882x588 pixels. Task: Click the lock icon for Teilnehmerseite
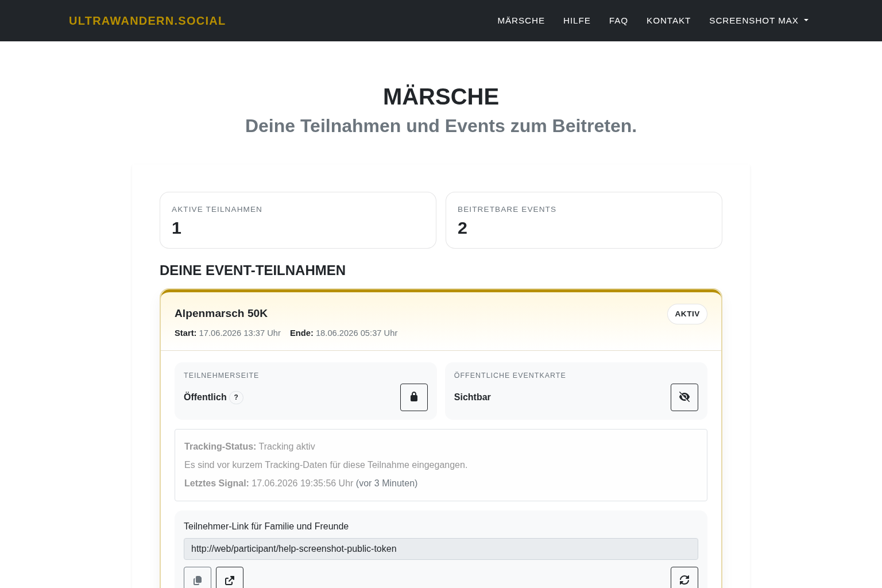click(x=414, y=397)
